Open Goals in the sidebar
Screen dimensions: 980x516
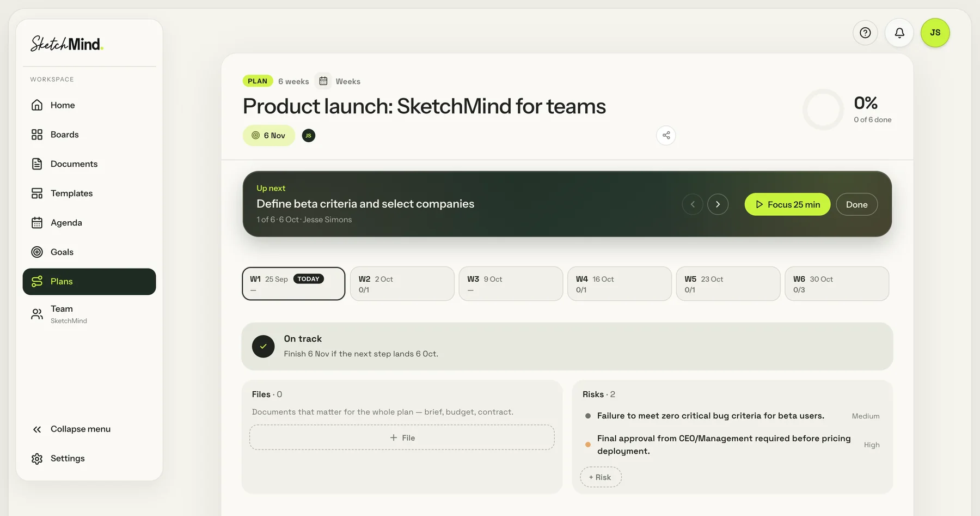click(x=89, y=252)
